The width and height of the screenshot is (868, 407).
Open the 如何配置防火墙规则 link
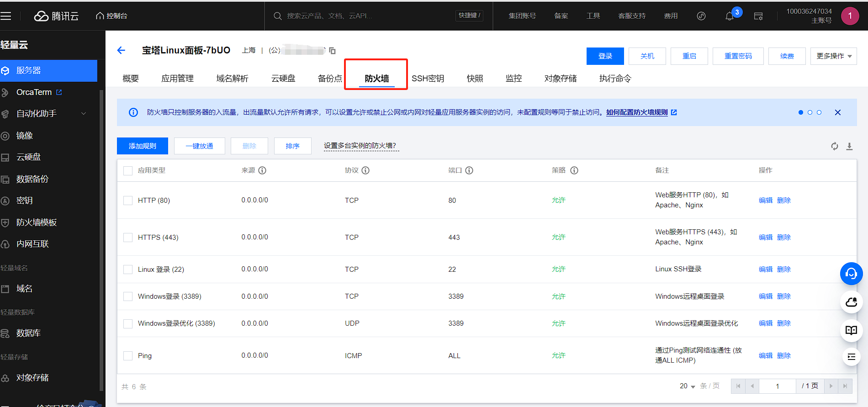(637, 112)
